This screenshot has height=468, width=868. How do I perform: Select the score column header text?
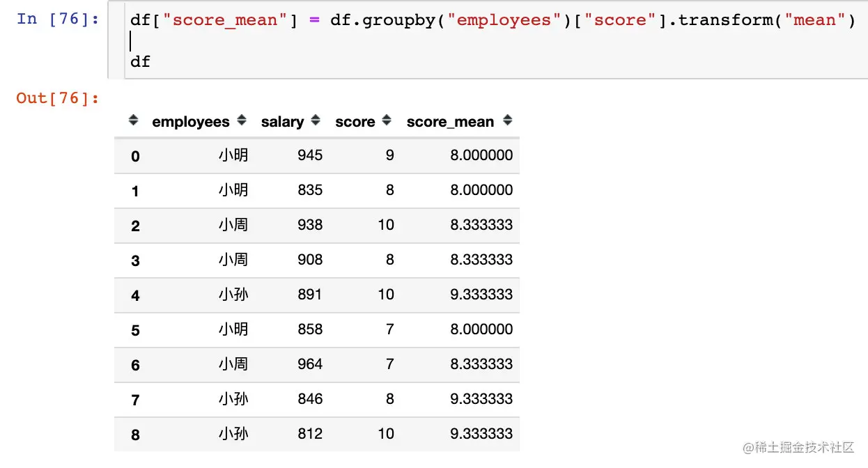(x=355, y=122)
